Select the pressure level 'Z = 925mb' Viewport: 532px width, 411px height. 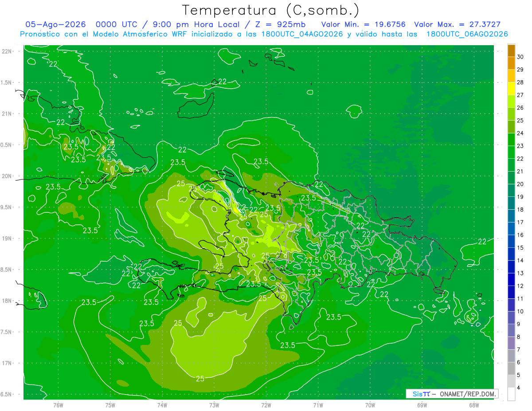coord(281,24)
